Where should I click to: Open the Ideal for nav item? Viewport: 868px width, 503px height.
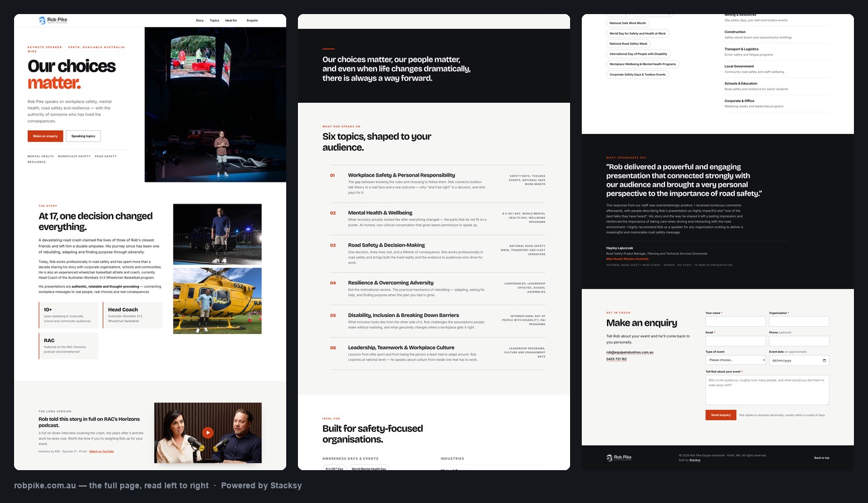pos(231,21)
